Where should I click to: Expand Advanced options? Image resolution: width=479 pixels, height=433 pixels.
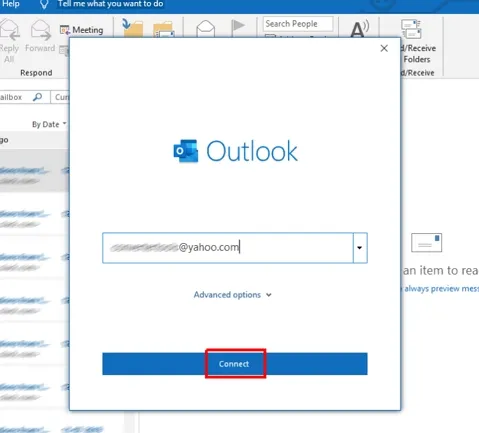233,295
